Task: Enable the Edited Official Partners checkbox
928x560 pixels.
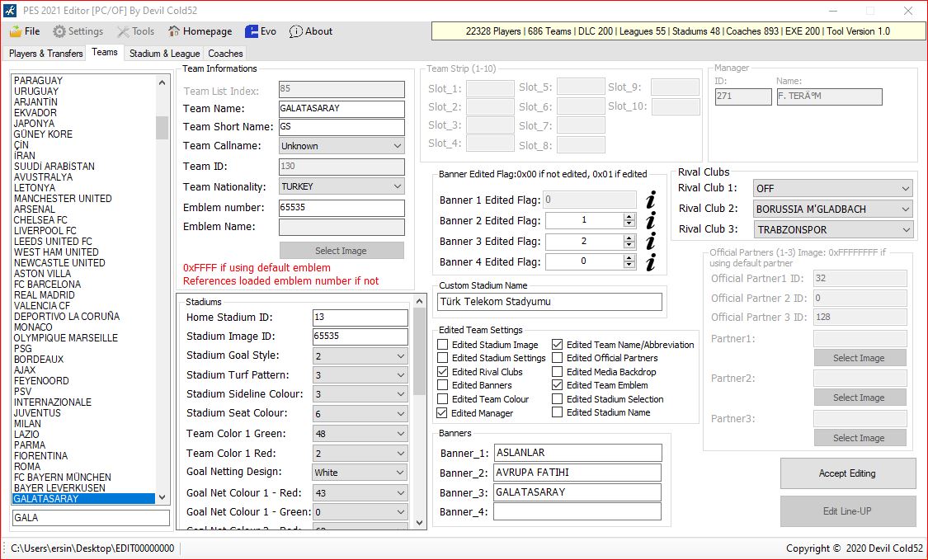Action: coord(558,358)
